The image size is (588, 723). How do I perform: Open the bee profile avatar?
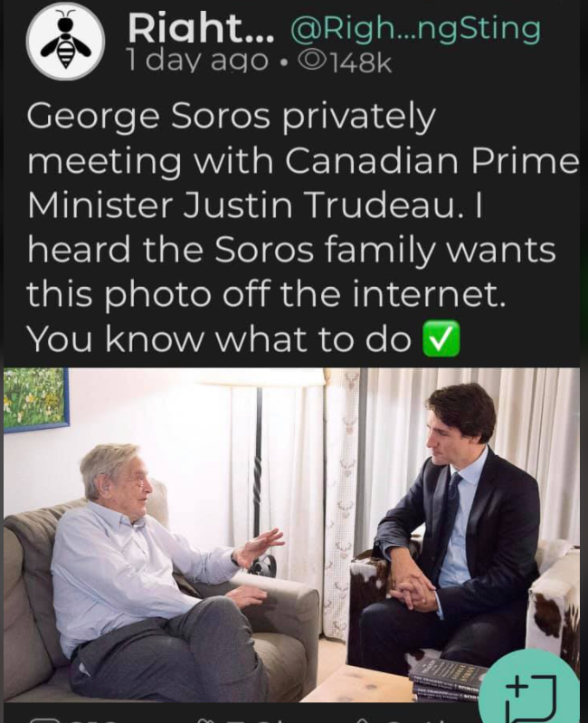click(65, 41)
